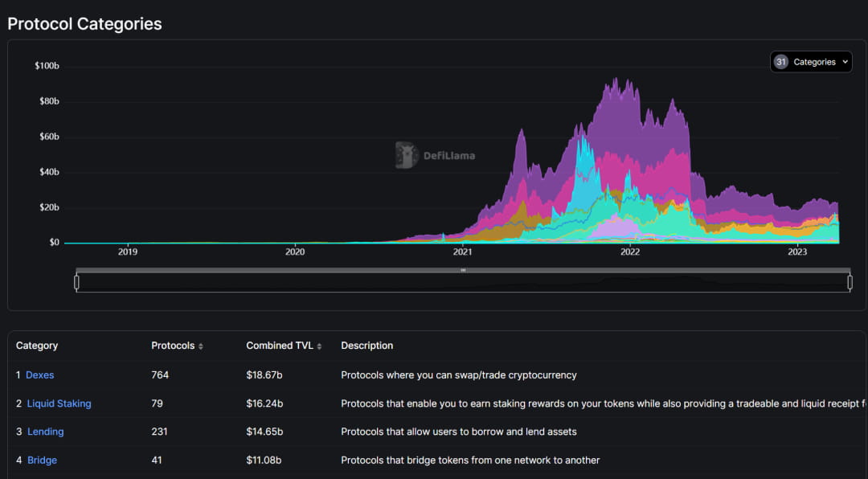Sort table by Protocols column arrows

click(x=201, y=346)
